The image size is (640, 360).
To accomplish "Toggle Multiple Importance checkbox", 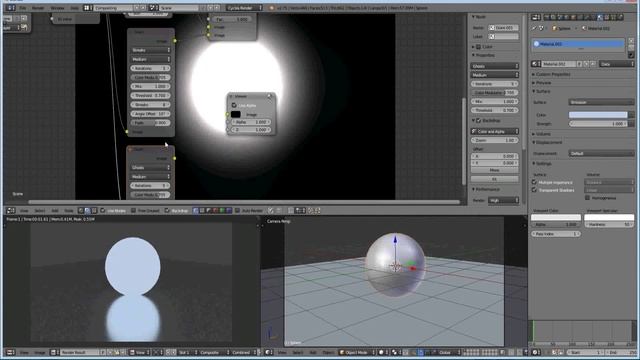I will [x=534, y=182].
